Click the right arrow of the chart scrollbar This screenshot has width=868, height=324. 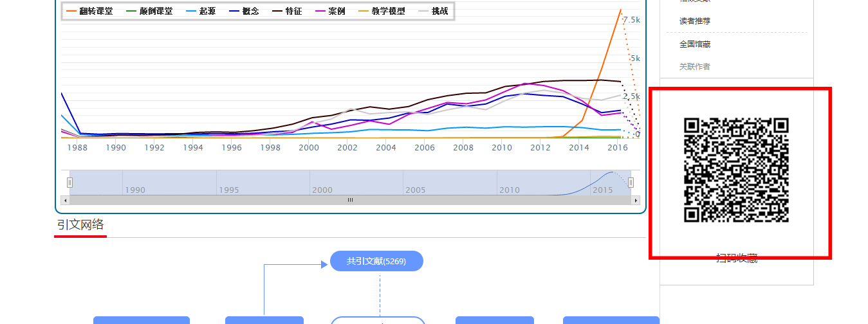(636, 200)
